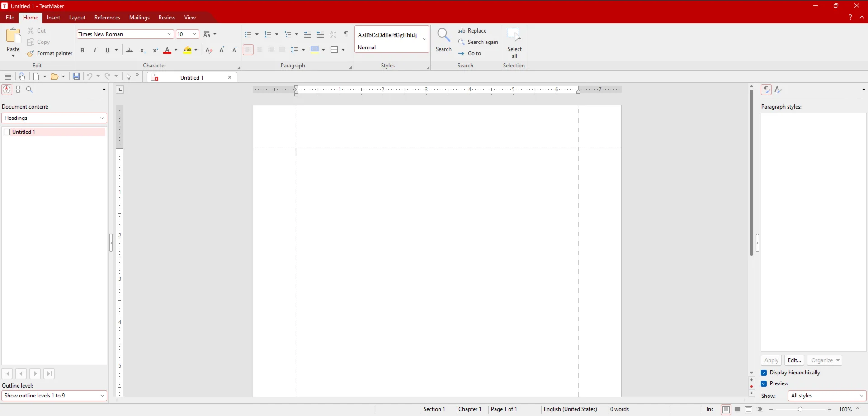Adjust the zoom slider handle in the status bar

(x=800, y=409)
